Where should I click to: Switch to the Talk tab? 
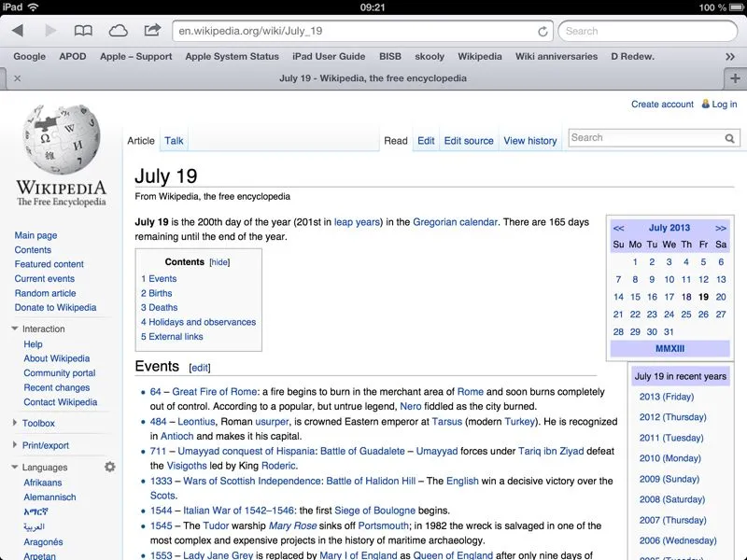tap(174, 141)
